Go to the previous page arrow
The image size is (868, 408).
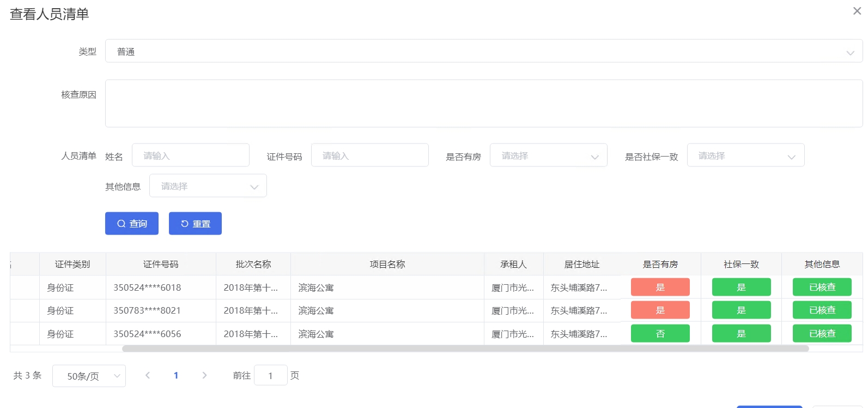click(x=148, y=375)
